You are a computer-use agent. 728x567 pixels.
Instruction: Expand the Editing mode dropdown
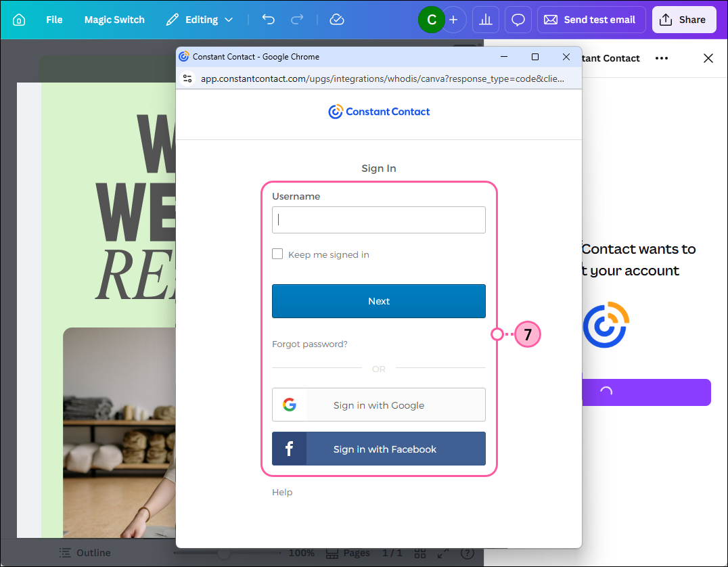point(200,20)
